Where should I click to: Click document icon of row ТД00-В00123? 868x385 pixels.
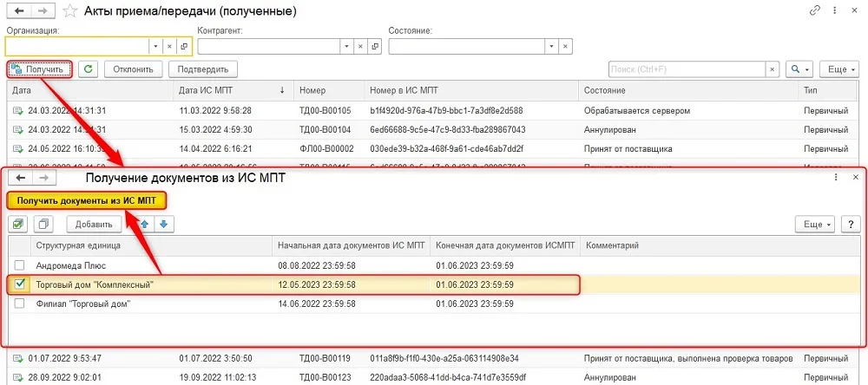coord(17,378)
